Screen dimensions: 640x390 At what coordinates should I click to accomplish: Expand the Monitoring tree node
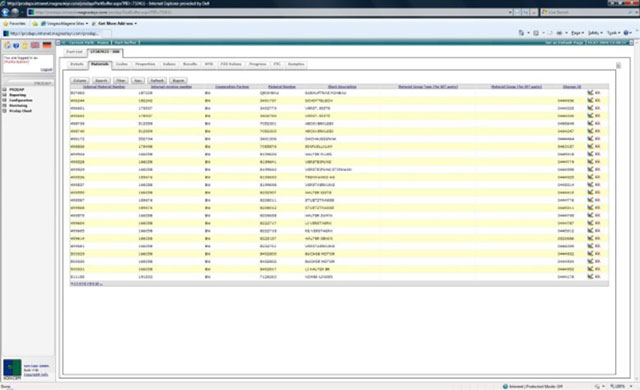[5, 106]
